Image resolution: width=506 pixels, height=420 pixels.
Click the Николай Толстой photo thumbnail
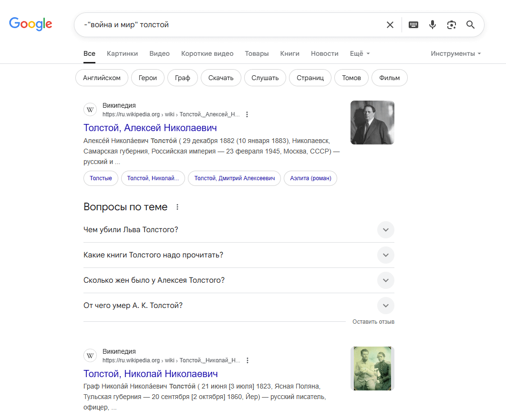(x=372, y=369)
